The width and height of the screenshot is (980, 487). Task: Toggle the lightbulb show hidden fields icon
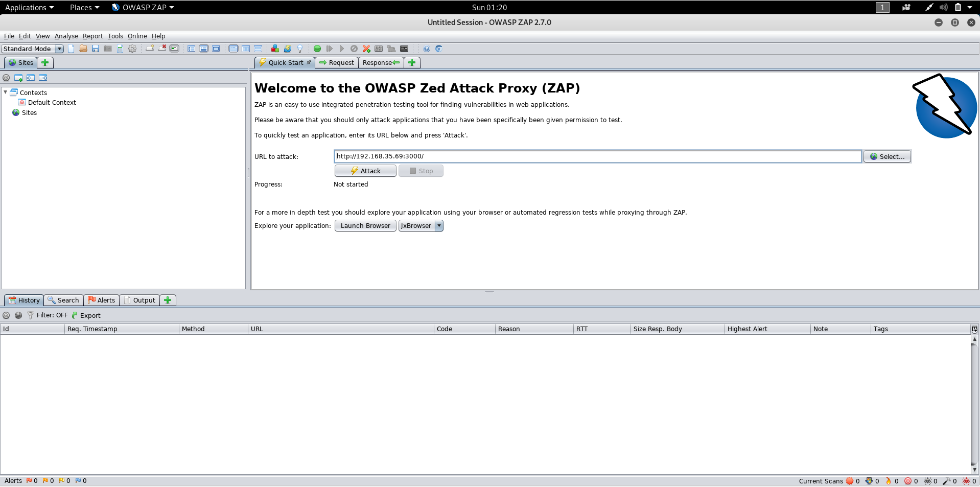pos(300,49)
